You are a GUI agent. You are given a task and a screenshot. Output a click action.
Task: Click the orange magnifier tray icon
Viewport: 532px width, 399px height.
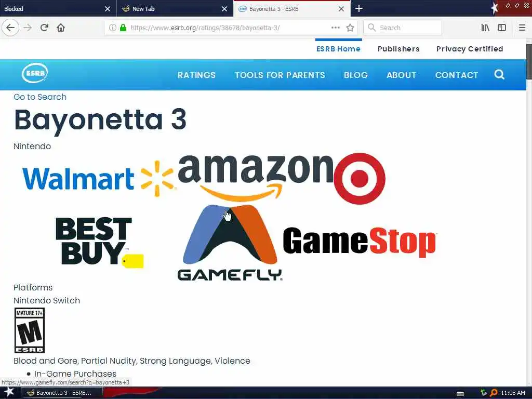point(494,393)
